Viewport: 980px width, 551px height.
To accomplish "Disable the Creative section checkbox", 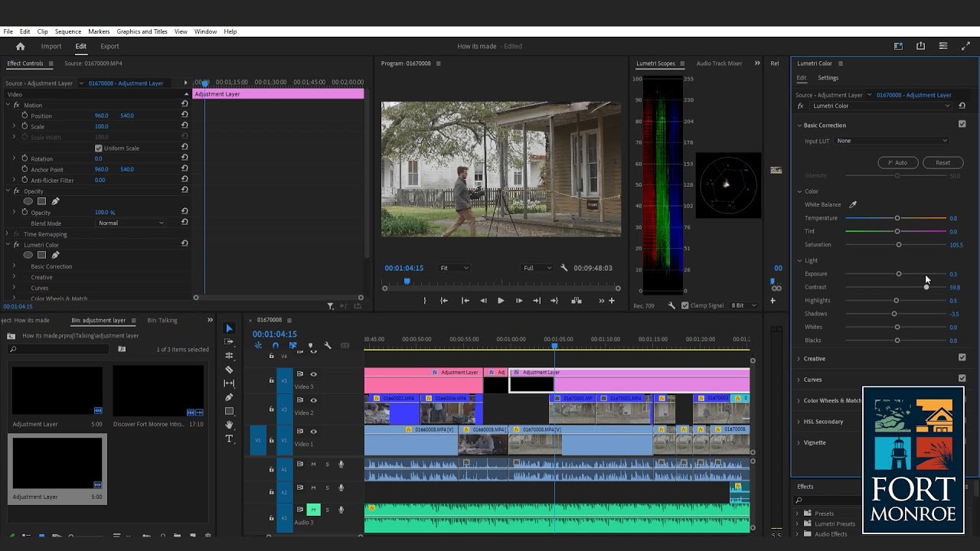I will pyautogui.click(x=962, y=357).
